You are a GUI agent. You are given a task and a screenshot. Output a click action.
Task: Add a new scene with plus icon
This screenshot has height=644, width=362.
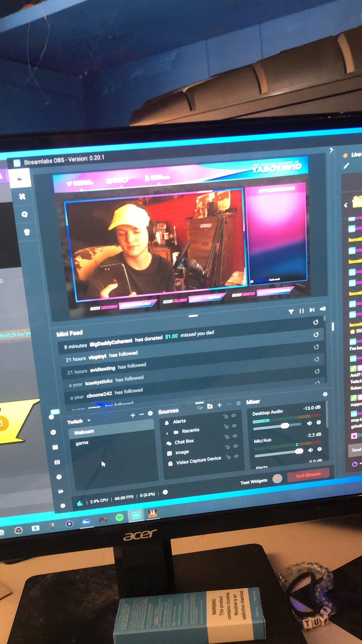point(133,415)
